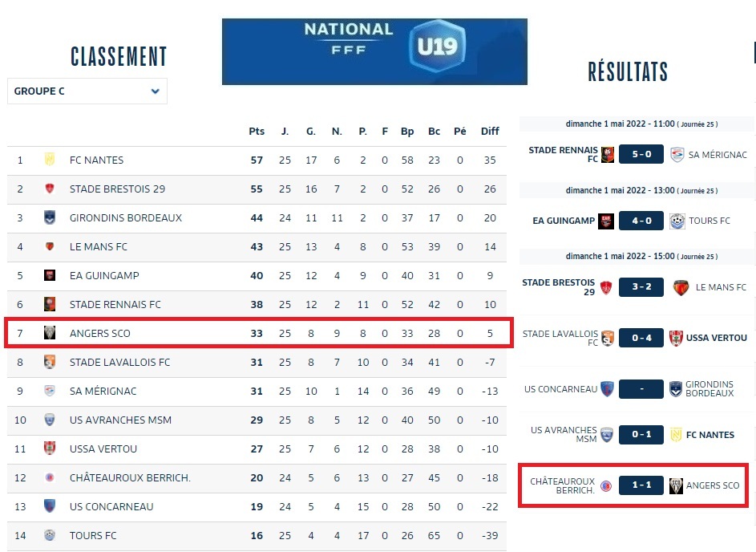The width and height of the screenshot is (756, 552).
Task: Click EA Guingamp crest in results list
Action: (607, 221)
